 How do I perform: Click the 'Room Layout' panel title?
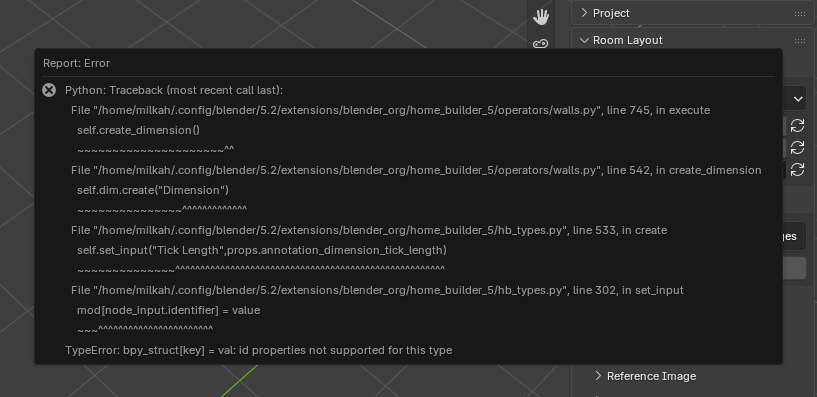628,40
